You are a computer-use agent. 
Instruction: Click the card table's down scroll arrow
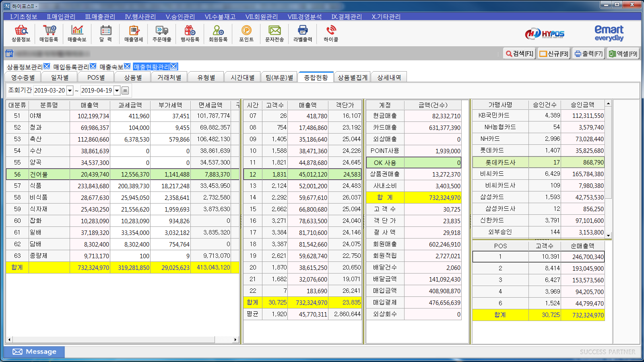608,235
